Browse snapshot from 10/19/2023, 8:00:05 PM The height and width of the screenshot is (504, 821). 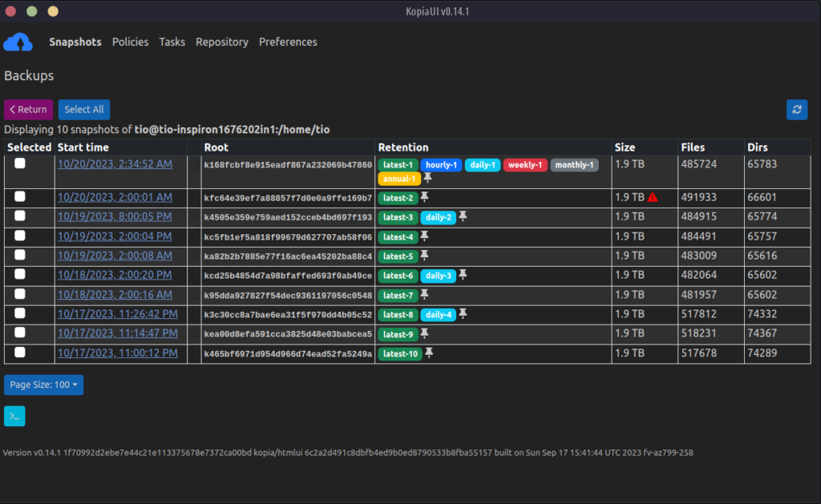point(115,216)
